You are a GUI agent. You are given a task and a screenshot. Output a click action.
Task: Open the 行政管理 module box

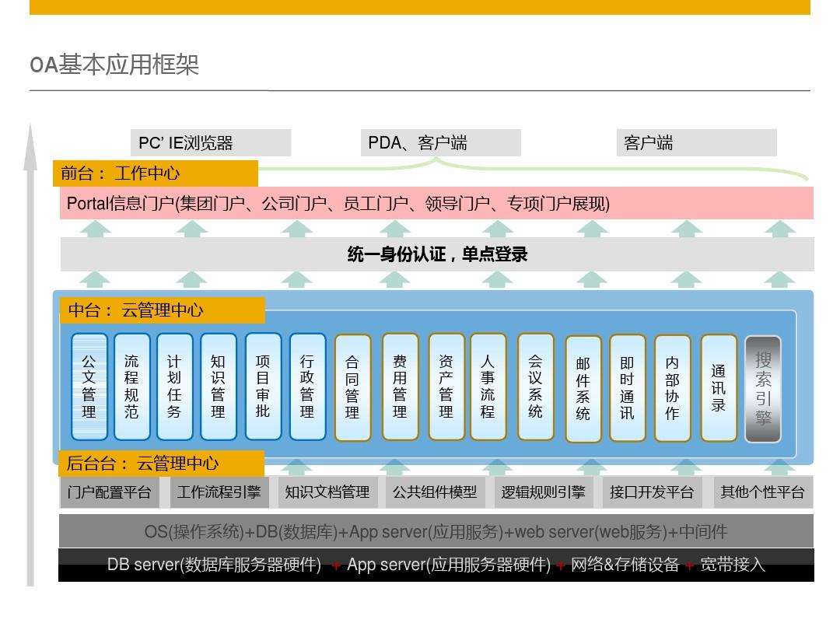click(x=307, y=387)
